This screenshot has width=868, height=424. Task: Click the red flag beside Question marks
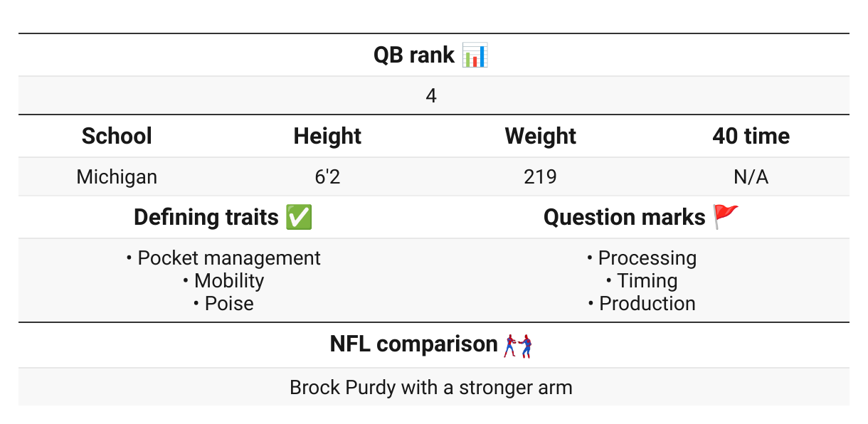point(726,217)
